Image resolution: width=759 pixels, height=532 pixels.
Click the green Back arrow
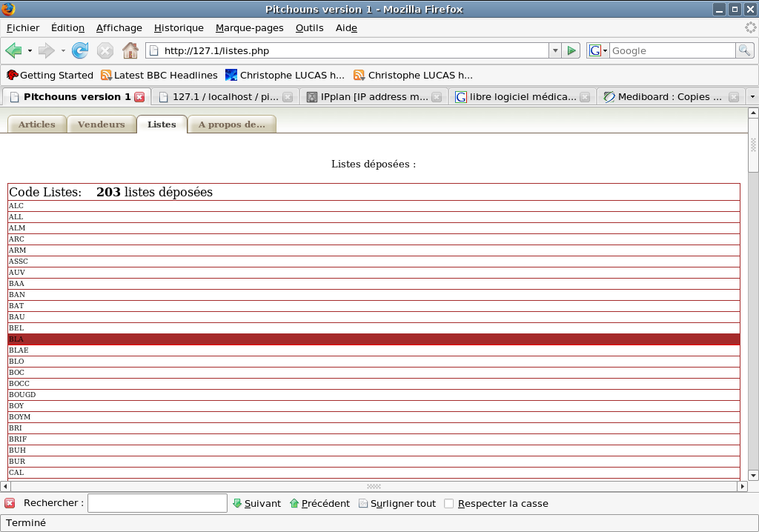[x=13, y=50]
